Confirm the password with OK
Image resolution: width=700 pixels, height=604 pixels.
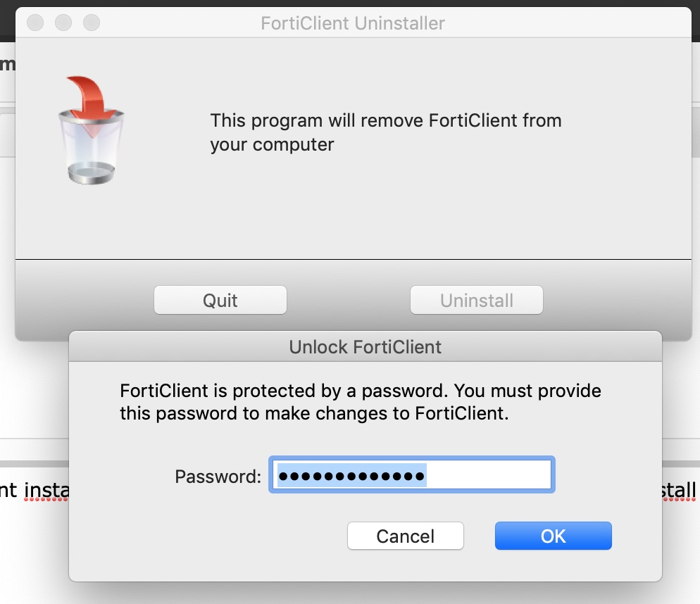(x=554, y=536)
